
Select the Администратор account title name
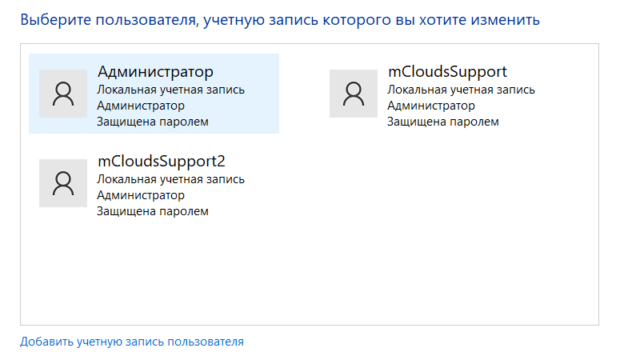(155, 72)
